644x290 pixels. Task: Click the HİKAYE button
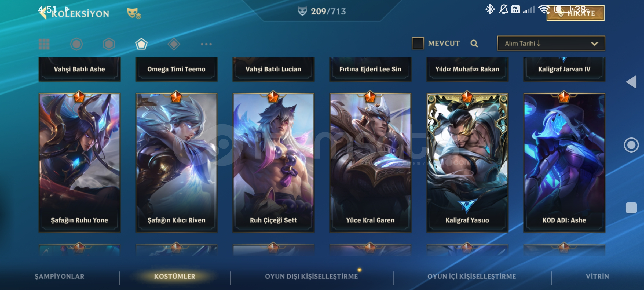coord(576,13)
